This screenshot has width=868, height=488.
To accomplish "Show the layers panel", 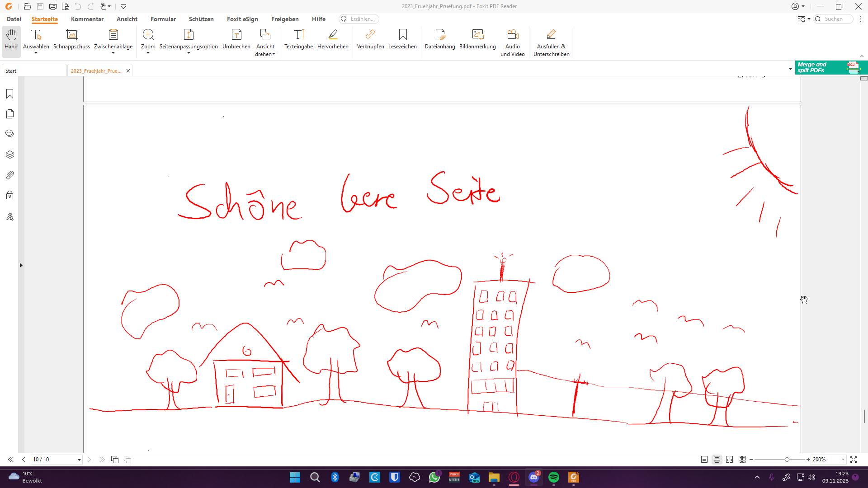I will pyautogui.click(x=9, y=155).
